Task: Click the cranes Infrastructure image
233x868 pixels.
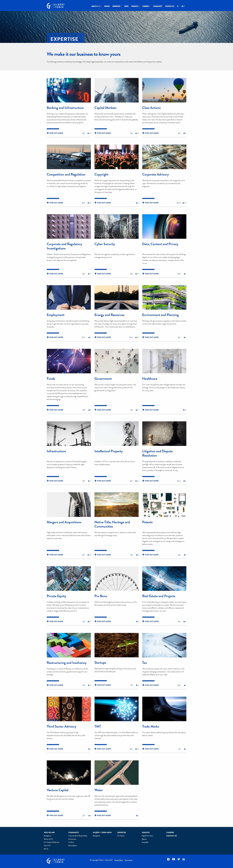Action: 69,434
